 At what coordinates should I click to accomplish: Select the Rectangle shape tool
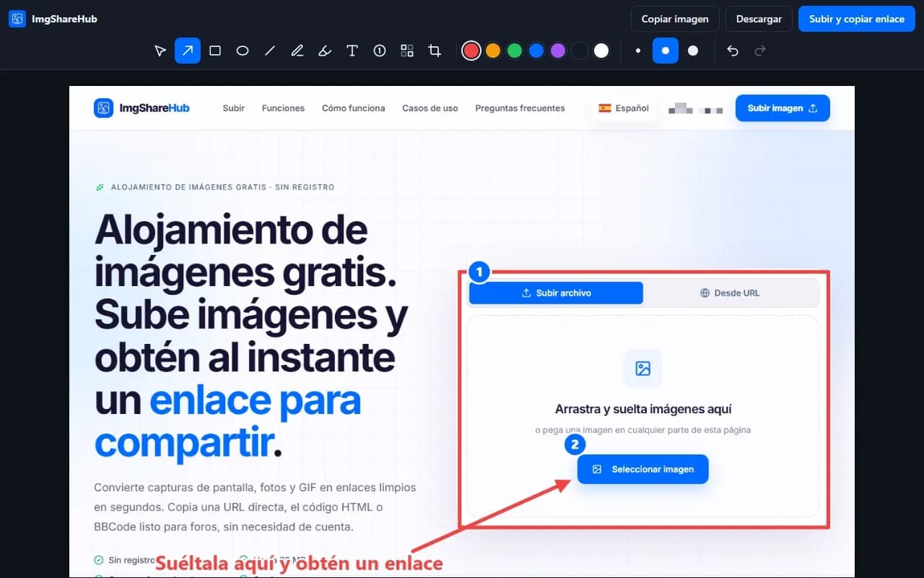pos(215,51)
